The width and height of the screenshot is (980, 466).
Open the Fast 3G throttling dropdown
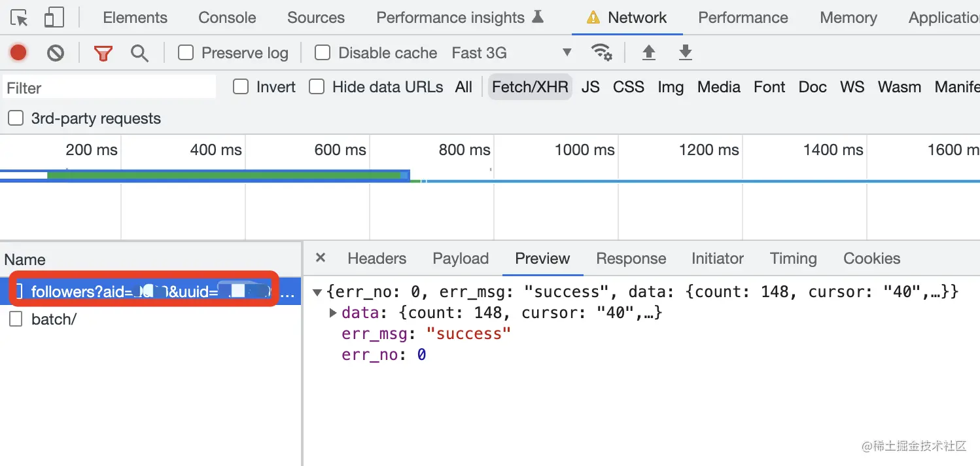point(511,53)
